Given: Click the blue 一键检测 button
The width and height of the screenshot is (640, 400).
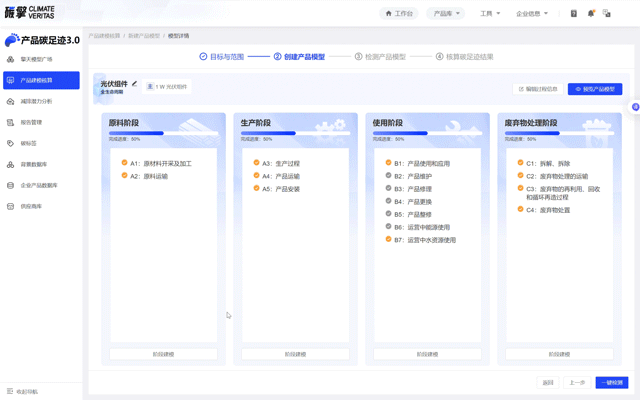Looking at the screenshot, I should pos(611,382).
